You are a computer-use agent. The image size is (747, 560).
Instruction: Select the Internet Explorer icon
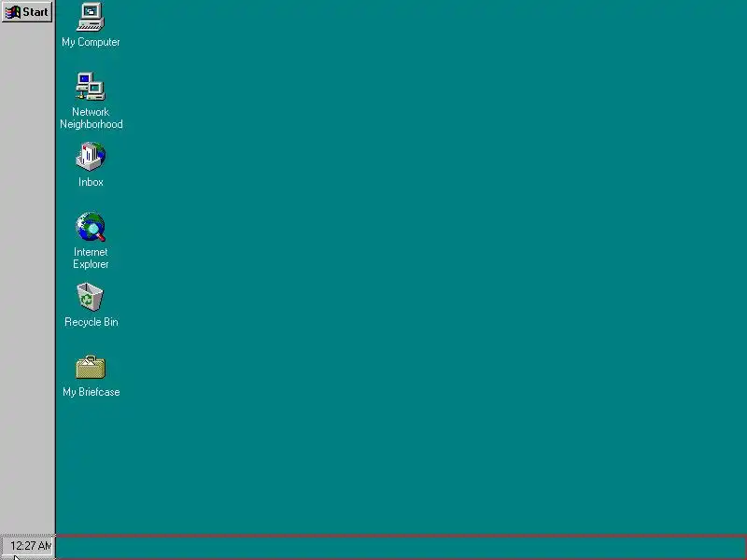[x=91, y=227]
